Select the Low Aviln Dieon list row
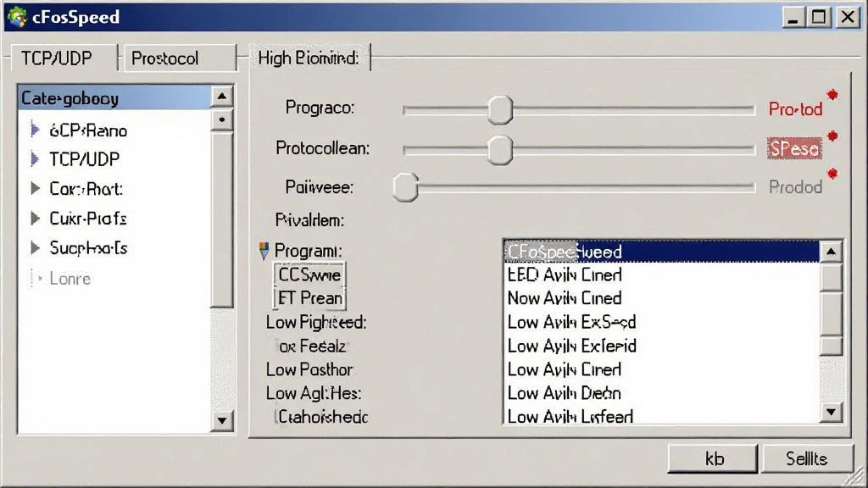This screenshot has height=488, width=868. pos(661,393)
